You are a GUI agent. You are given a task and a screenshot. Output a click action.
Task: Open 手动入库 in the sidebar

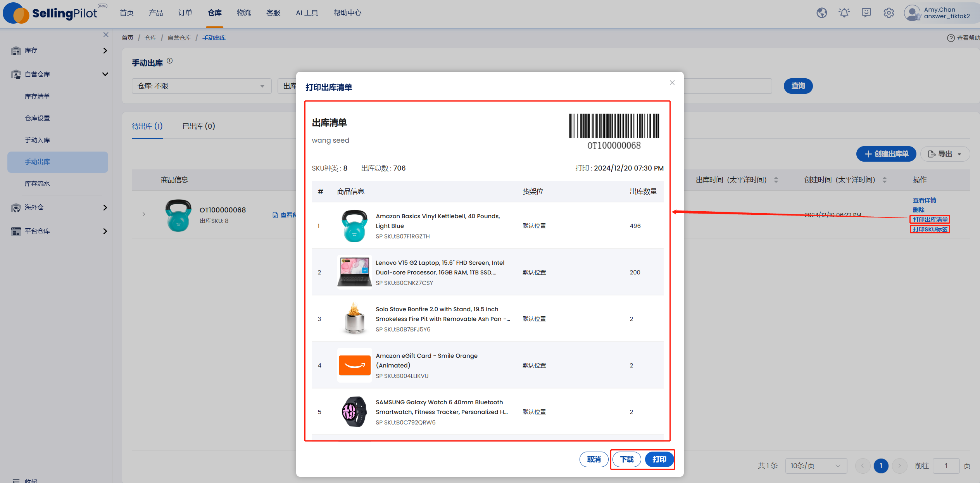click(37, 140)
